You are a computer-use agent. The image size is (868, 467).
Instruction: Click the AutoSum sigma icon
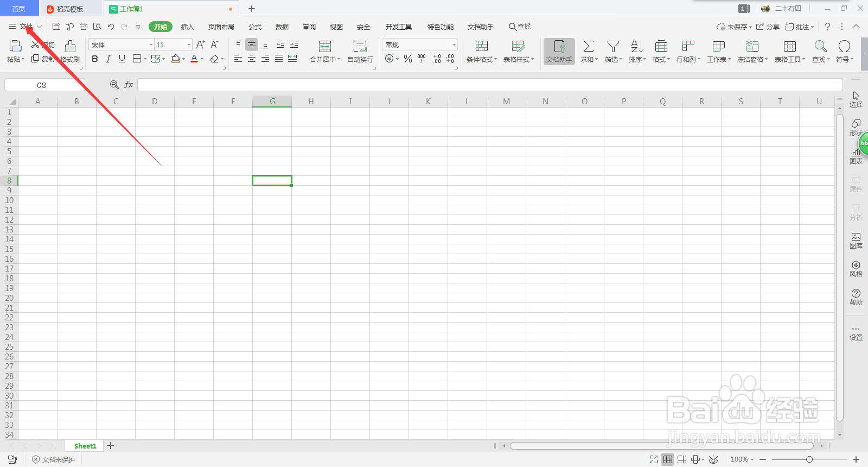coord(589,46)
